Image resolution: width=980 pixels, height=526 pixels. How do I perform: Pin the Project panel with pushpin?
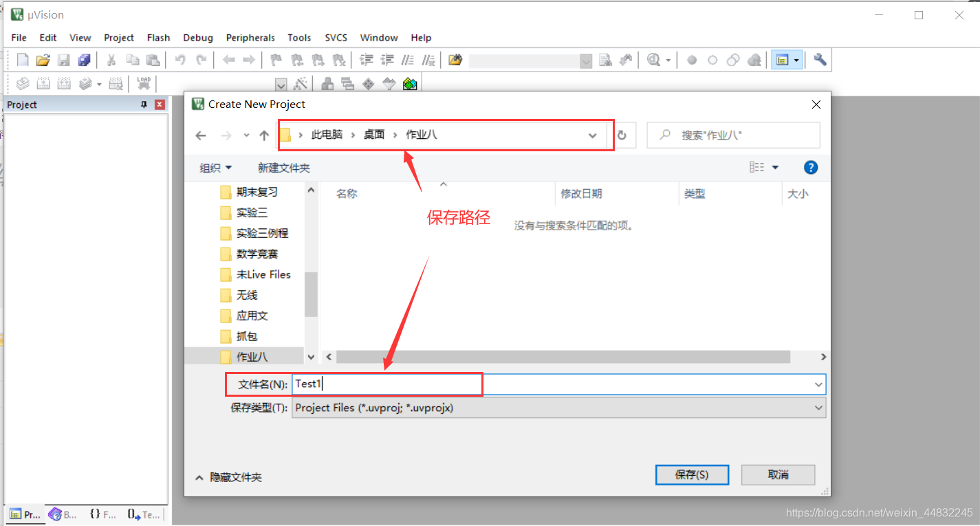coord(144,105)
